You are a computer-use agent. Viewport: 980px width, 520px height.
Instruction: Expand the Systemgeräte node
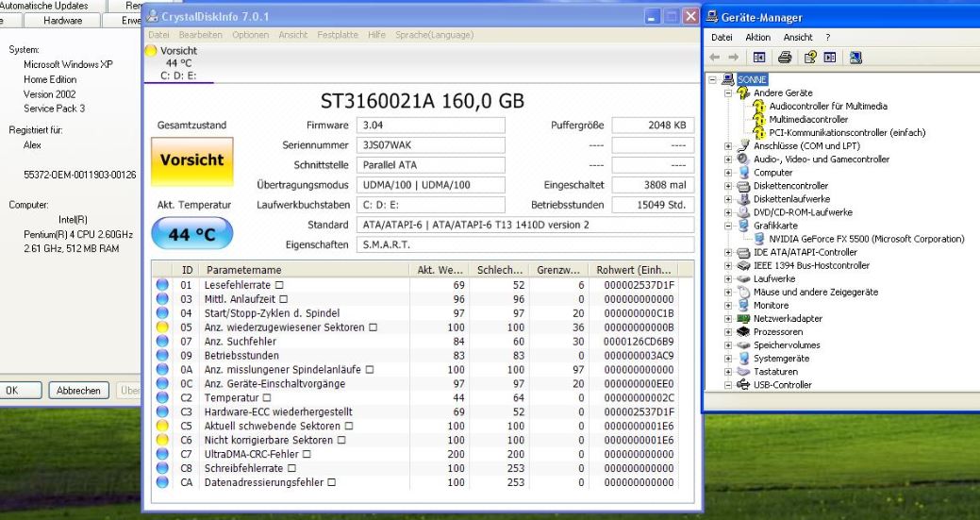click(x=728, y=359)
